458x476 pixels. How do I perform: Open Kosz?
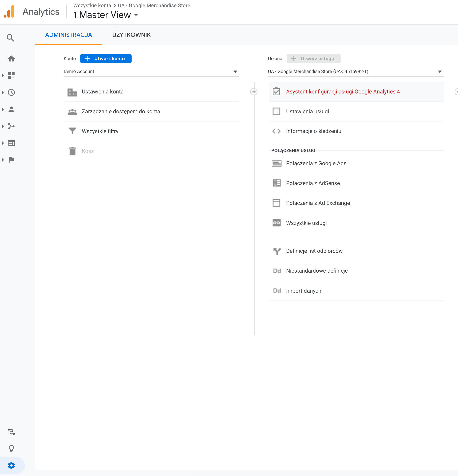pos(152,151)
